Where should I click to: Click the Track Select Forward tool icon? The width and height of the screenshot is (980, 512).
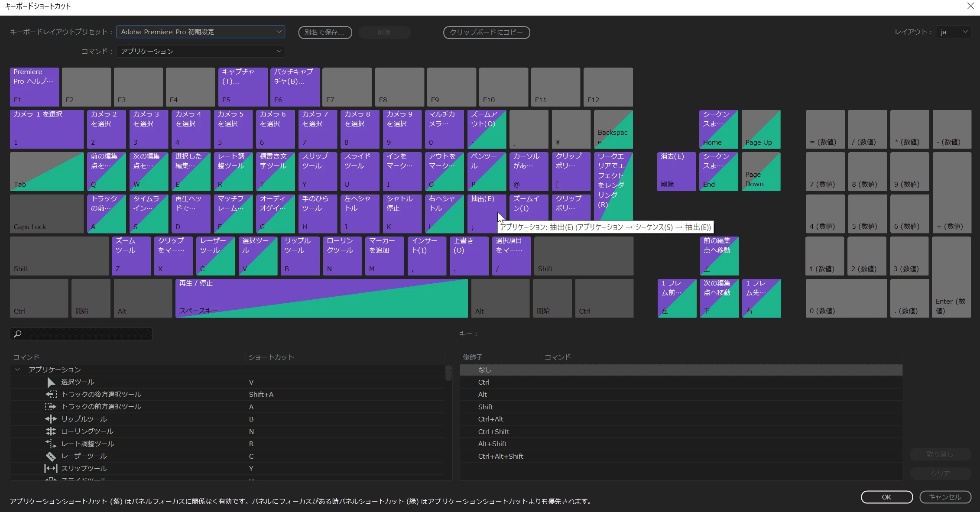51,407
